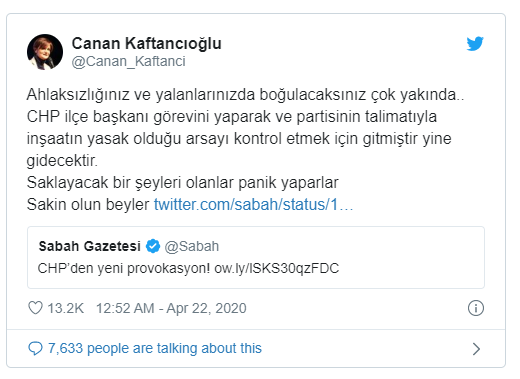Image resolution: width=520 pixels, height=379 pixels.
Task: Click the blue verified badge icon
Action: click(153, 246)
